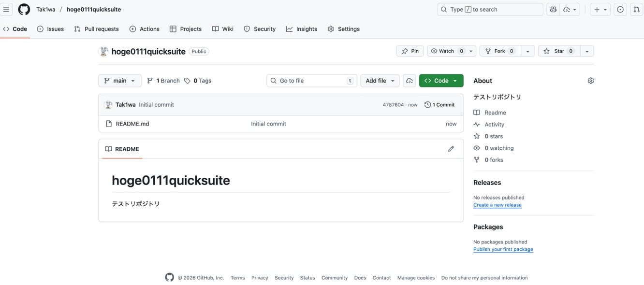The height and width of the screenshot is (285, 644).
Task: View the 1 Commit history
Action: click(x=439, y=105)
